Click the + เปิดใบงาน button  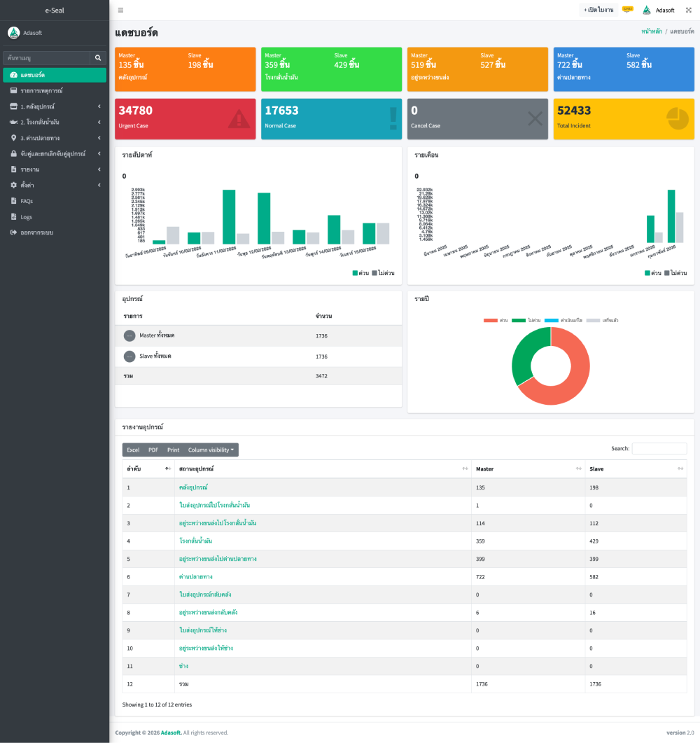[x=598, y=10]
